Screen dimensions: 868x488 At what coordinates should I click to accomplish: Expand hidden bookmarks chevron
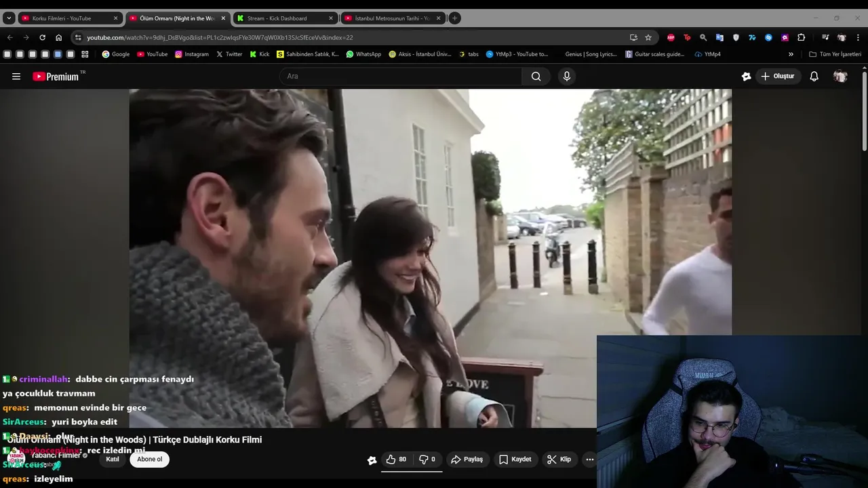pyautogui.click(x=791, y=54)
